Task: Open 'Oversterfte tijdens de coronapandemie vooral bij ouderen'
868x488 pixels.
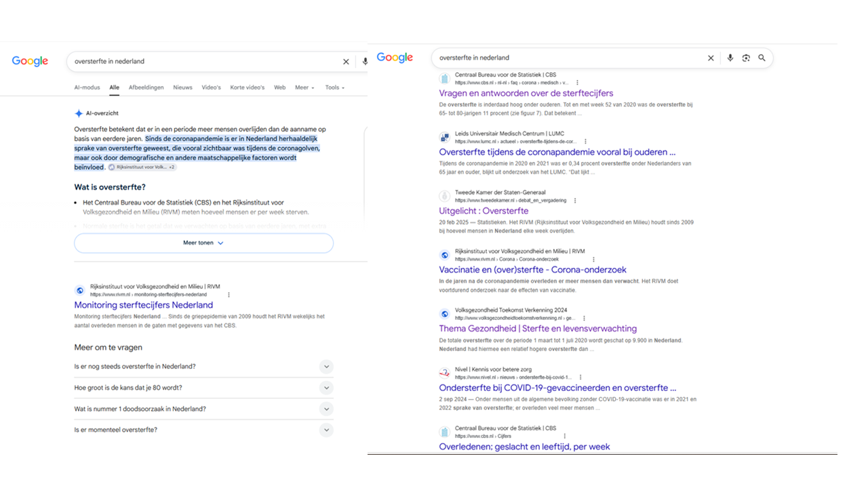Action: pos(557,152)
